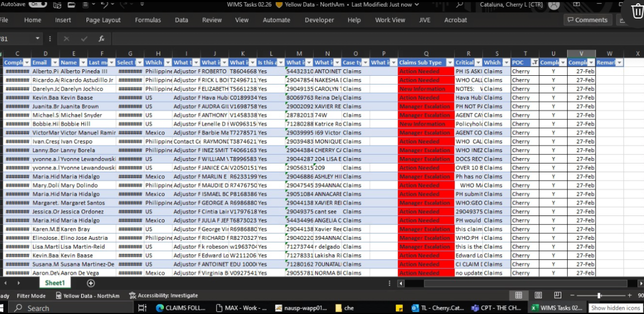
Task: Toggle Filter Mode in the status bar
Action: [30, 295]
